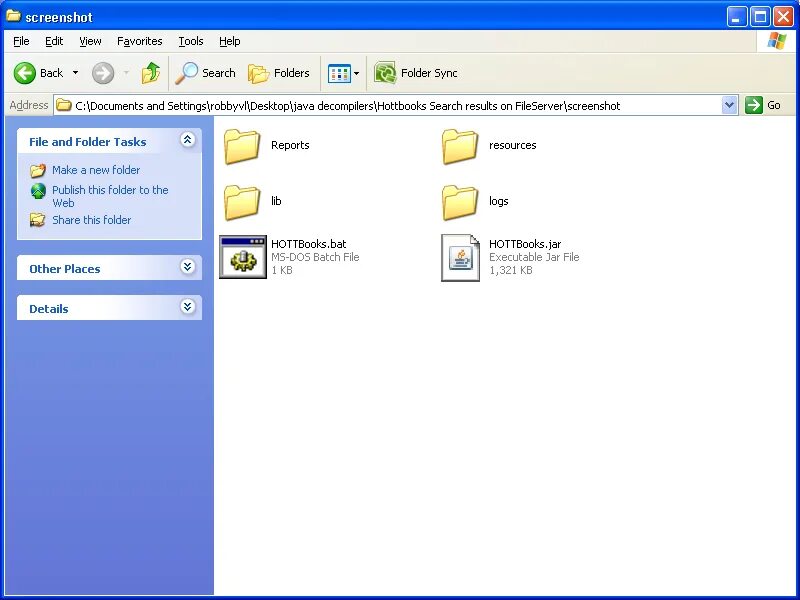Screen dimensions: 800x600
Task: Open the Views icon button
Action: click(339, 73)
